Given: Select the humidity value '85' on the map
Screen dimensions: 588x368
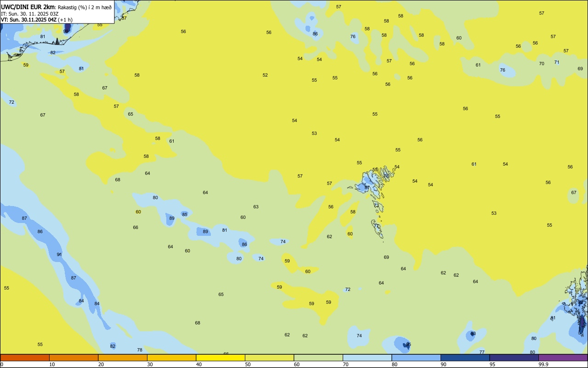Looking at the screenshot, I should [185, 215].
